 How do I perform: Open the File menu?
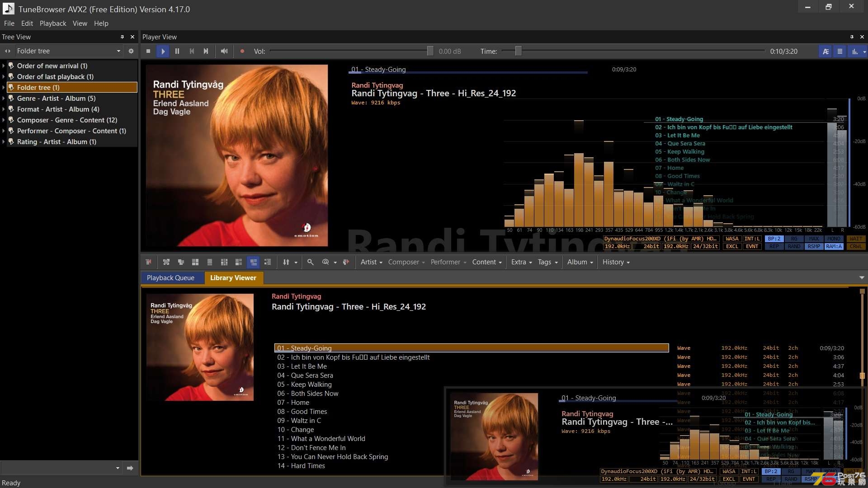click(x=9, y=23)
